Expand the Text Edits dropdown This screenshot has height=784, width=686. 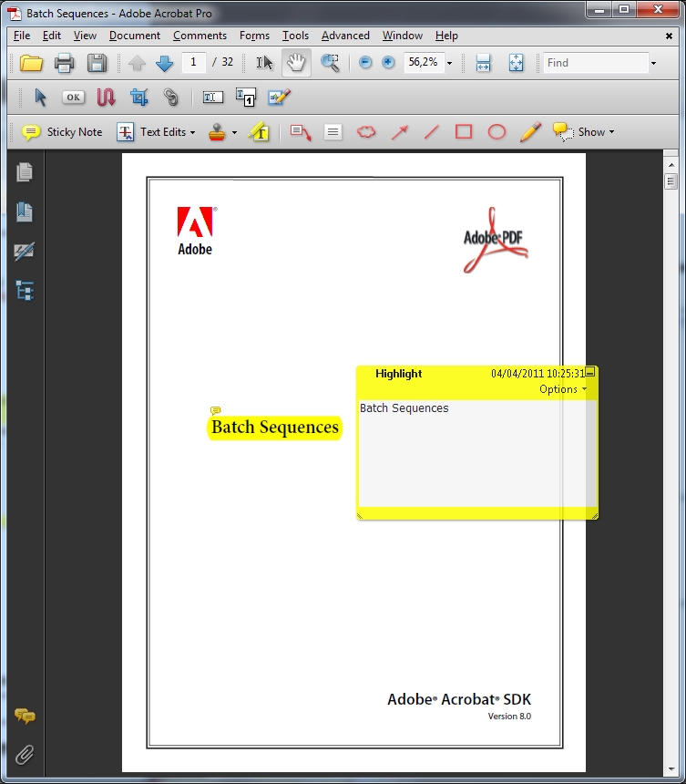click(192, 132)
